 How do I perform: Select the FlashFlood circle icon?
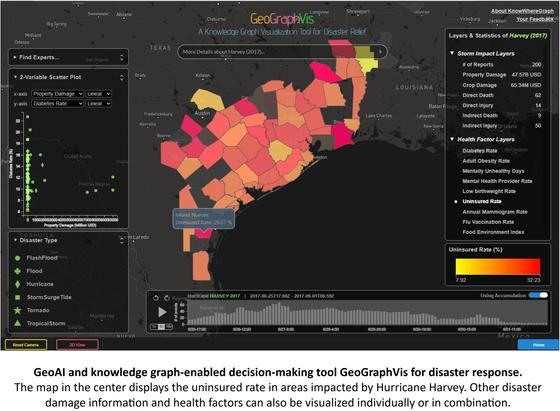point(17,258)
